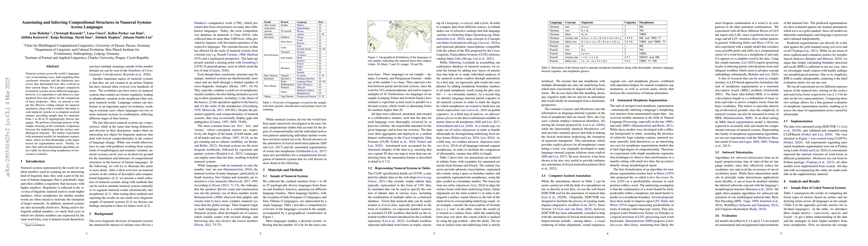Select 'Cognates' column header in Table 2
The height and width of the screenshot is (246, 868).
pyautogui.click(x=630, y=23)
